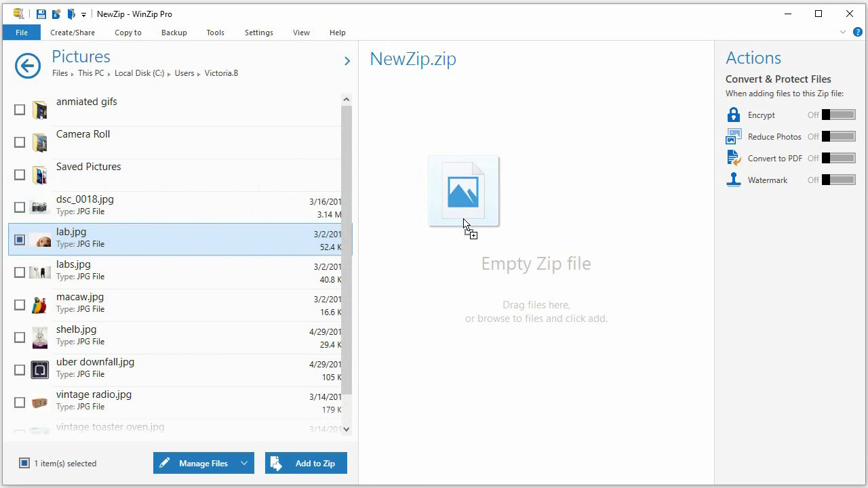Image resolution: width=868 pixels, height=488 pixels.
Task: Click the Watermark stamp icon
Action: pos(733,180)
